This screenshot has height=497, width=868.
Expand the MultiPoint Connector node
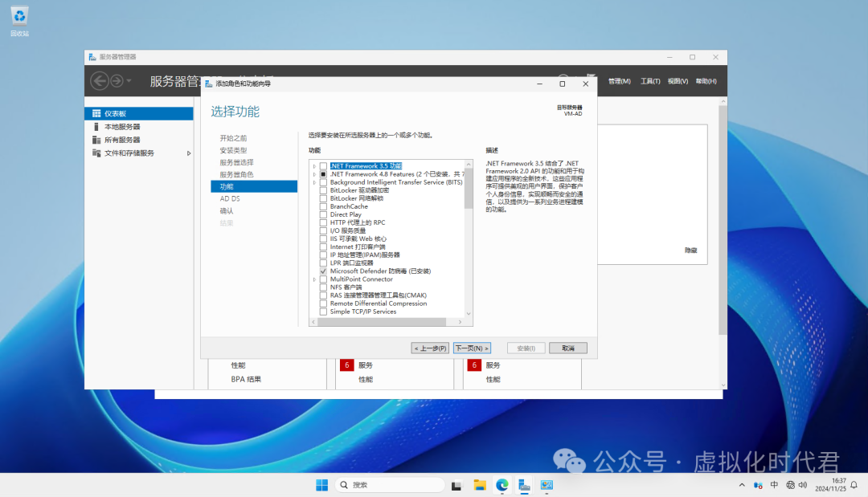point(315,279)
